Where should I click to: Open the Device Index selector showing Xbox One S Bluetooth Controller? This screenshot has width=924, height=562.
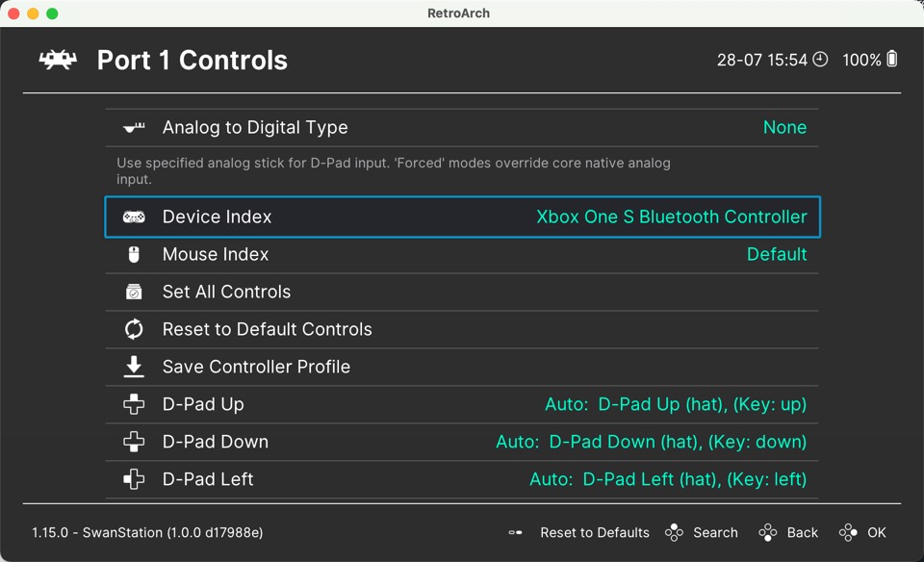coord(462,217)
